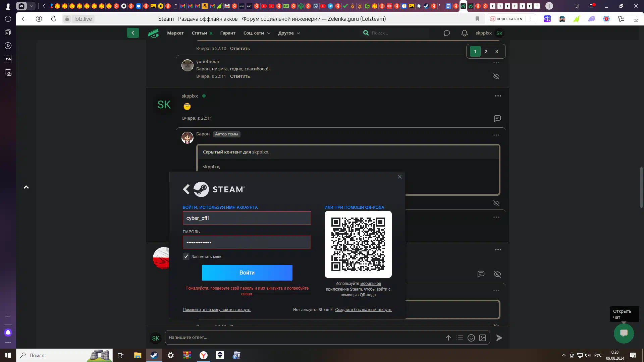This screenshot has height=362, width=644.
Task: Switch РУС keyboard language indicator
Action: tap(598, 355)
